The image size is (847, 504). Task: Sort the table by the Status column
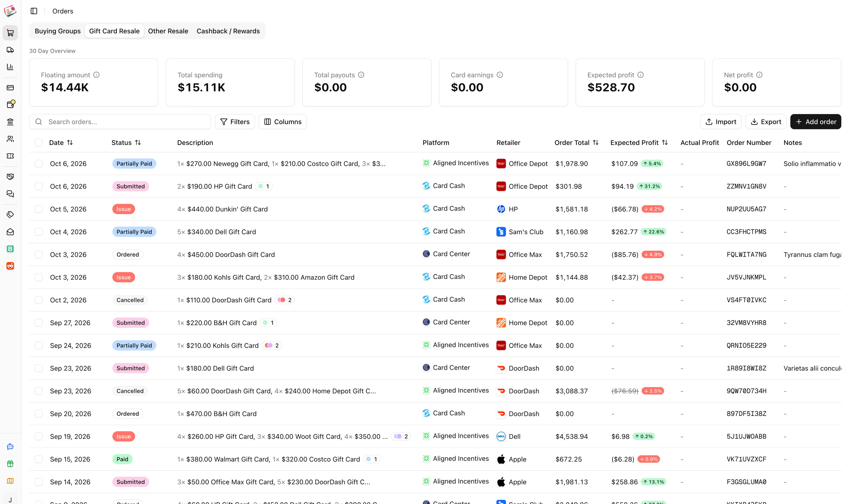[126, 143]
